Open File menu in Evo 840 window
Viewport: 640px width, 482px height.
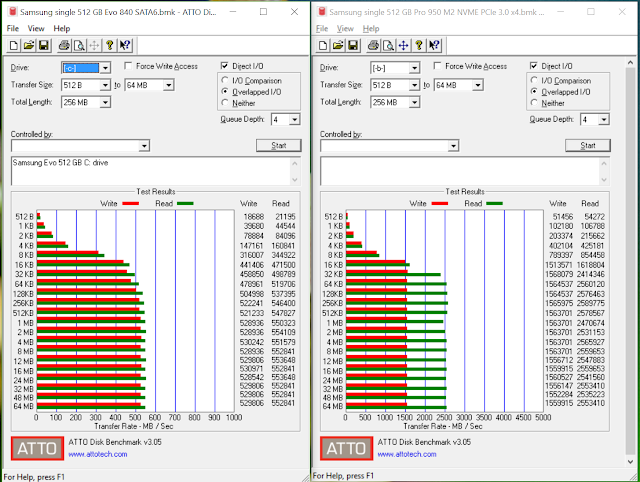(x=13, y=29)
